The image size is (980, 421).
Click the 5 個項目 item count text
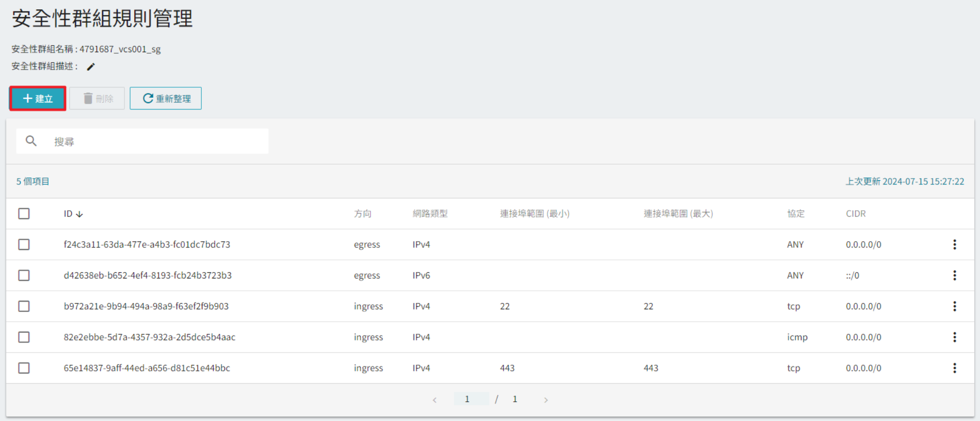(33, 181)
